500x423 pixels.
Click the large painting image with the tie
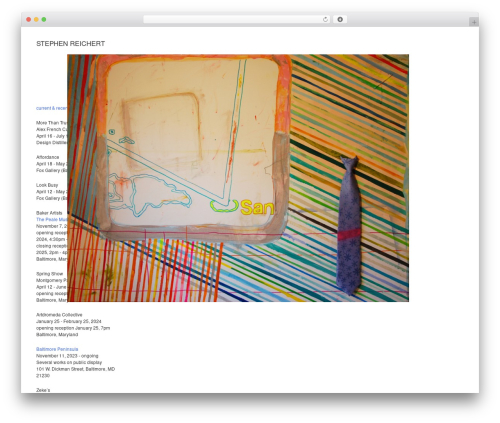click(238, 178)
